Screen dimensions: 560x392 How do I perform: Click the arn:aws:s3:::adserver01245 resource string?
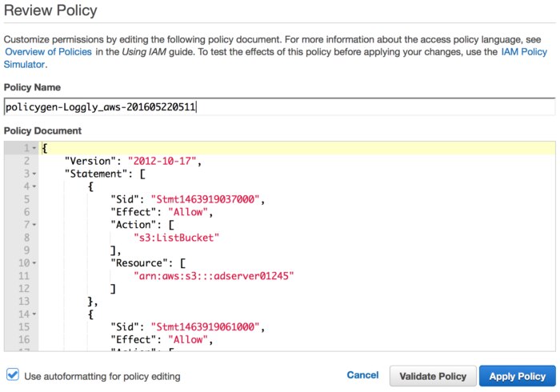[x=214, y=275]
